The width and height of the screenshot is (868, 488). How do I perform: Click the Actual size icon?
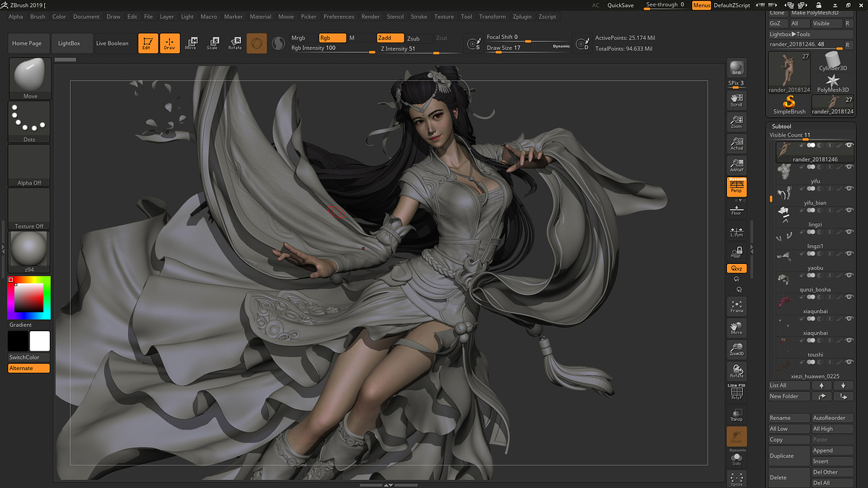coord(736,143)
